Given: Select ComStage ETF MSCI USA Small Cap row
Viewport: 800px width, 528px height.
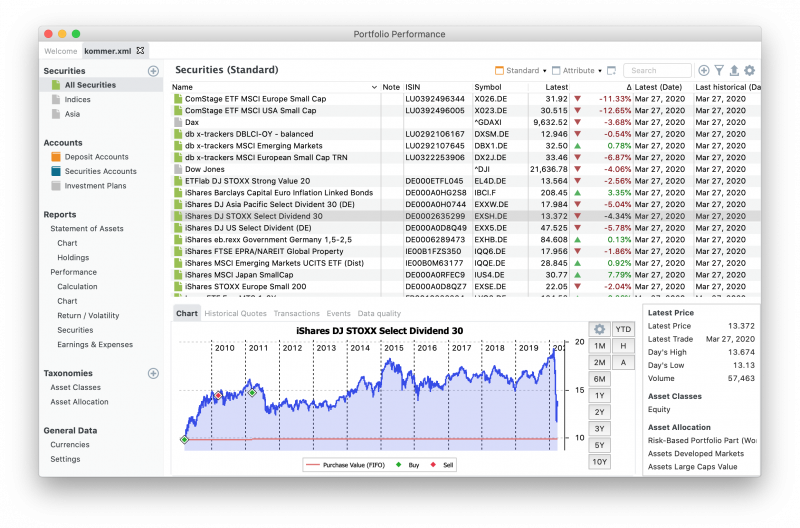Looking at the screenshot, I should pyautogui.click(x=465, y=111).
